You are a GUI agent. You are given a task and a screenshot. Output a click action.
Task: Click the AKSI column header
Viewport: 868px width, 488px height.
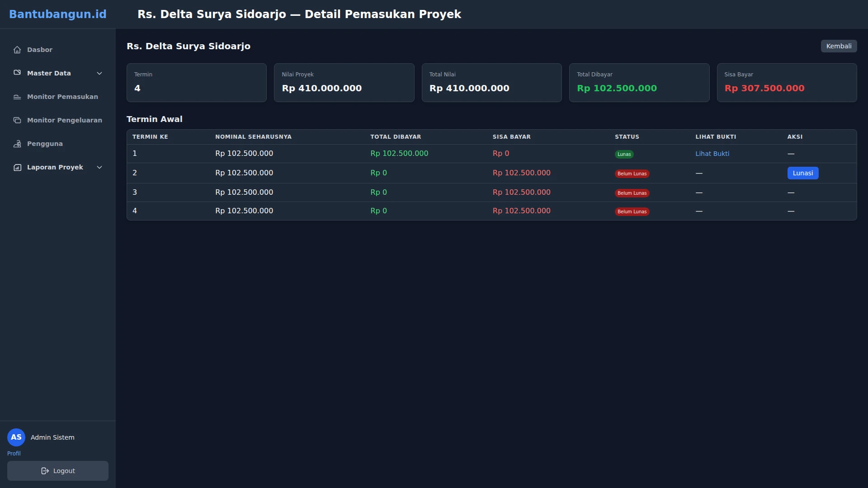(x=795, y=136)
